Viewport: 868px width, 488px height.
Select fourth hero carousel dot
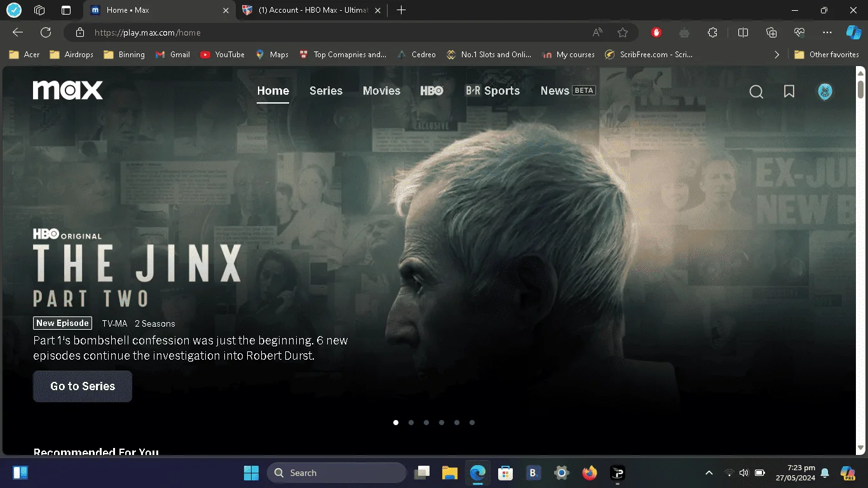[x=442, y=423]
